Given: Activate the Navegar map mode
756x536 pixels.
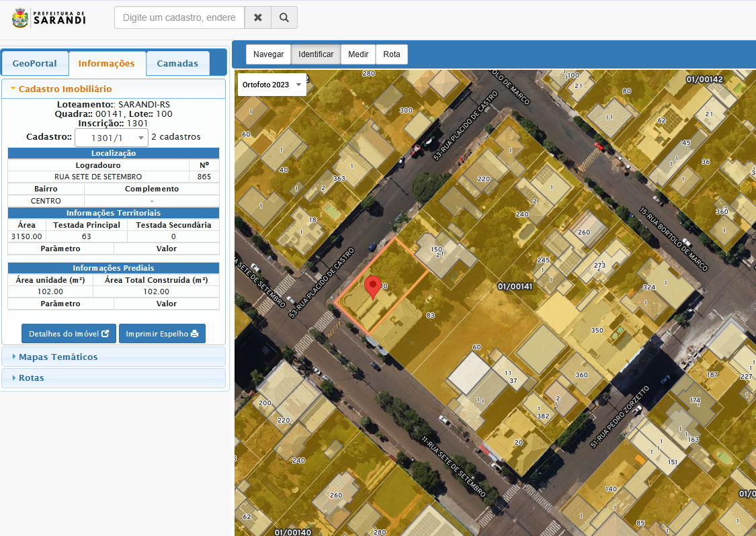Looking at the screenshot, I should pos(269,54).
